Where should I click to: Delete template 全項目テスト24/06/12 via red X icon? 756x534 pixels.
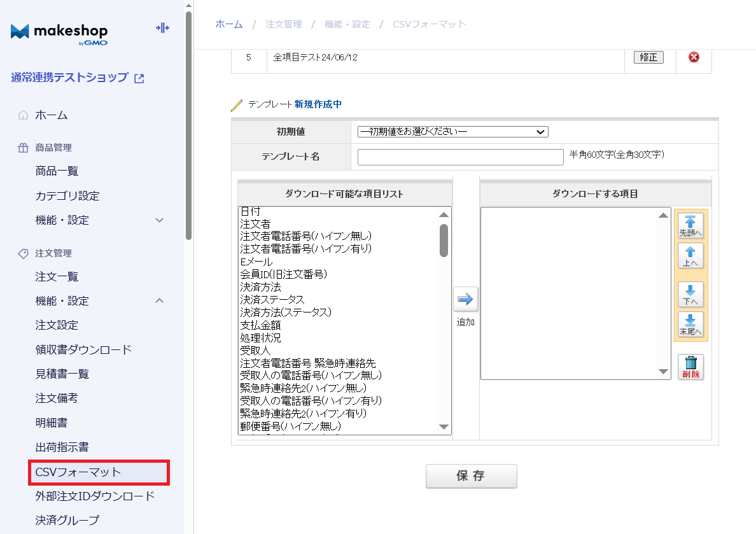(693, 57)
